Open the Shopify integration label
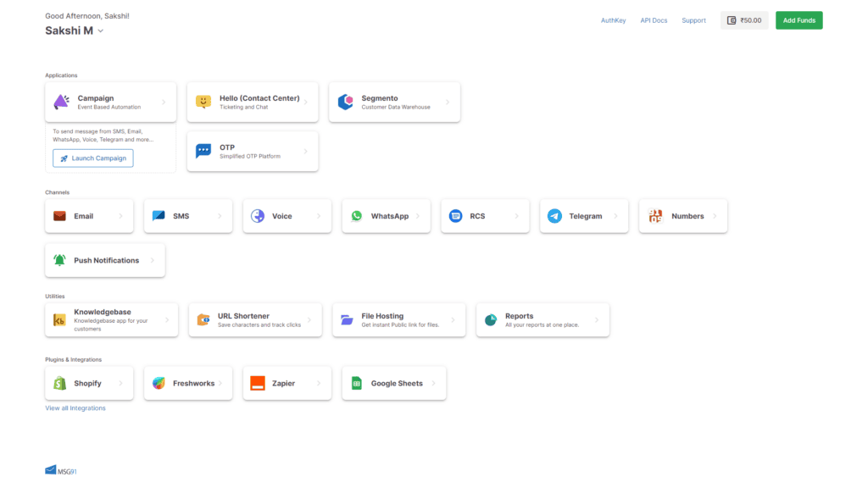 (87, 383)
